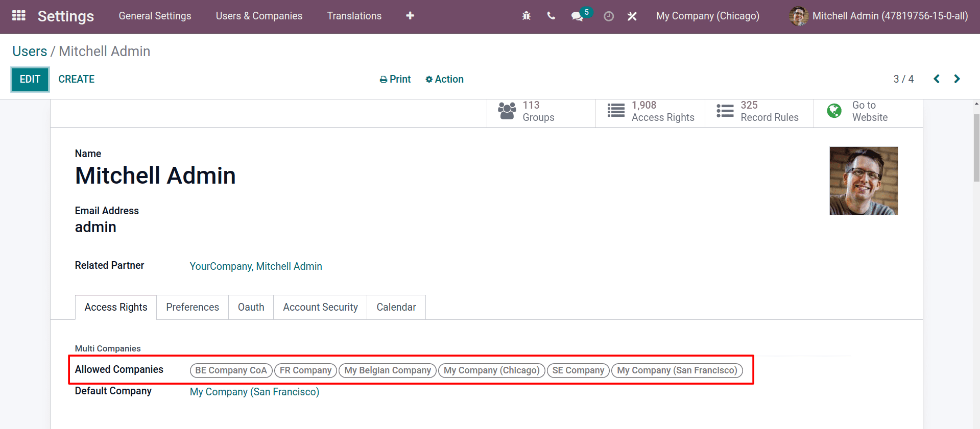Click the My Company (San Francisco) tag
Screen dimensions: 980x429
click(677, 370)
